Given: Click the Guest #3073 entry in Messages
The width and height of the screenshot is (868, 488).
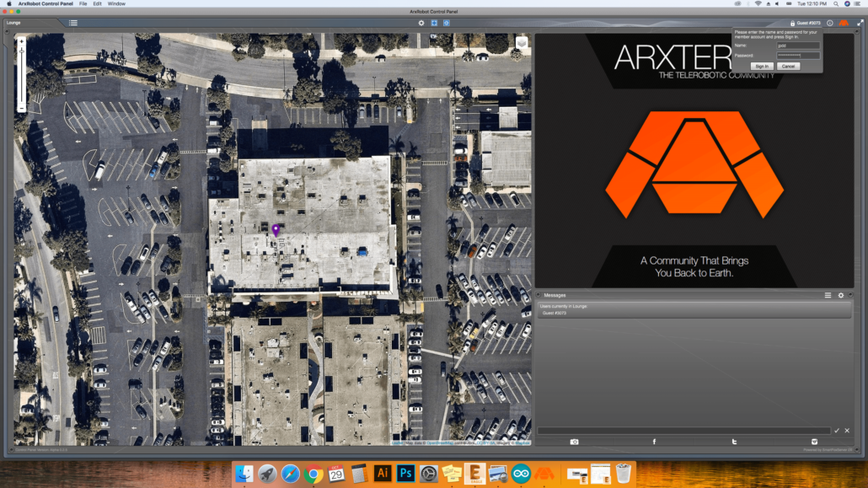Looking at the screenshot, I should point(555,313).
